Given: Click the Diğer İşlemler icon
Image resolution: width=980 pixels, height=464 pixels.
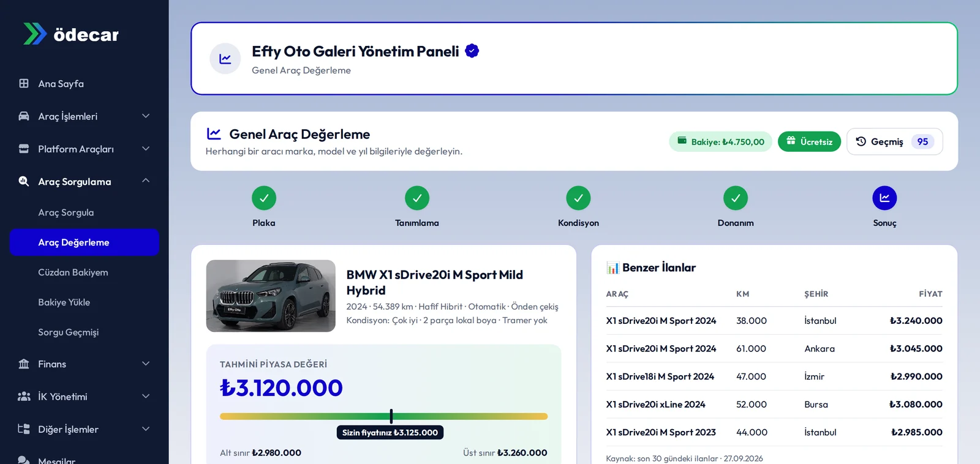Looking at the screenshot, I should pos(24,429).
